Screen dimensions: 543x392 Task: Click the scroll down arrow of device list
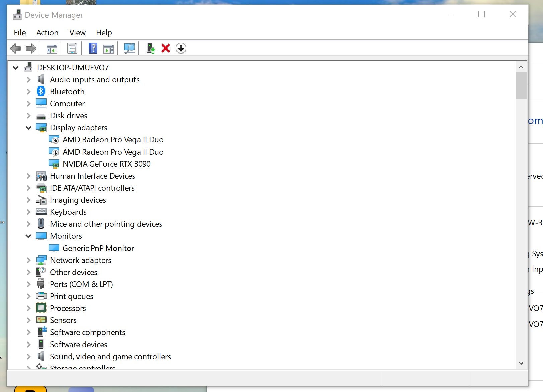[x=521, y=364]
